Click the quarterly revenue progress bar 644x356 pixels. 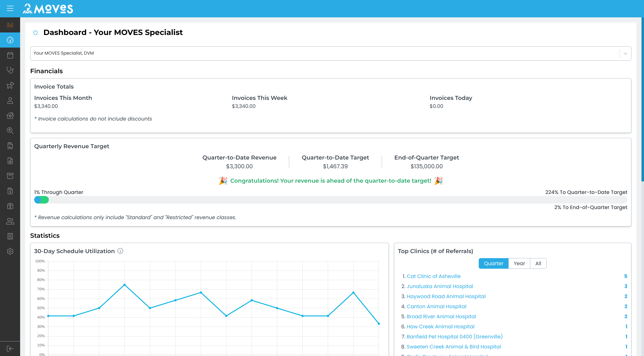331,200
